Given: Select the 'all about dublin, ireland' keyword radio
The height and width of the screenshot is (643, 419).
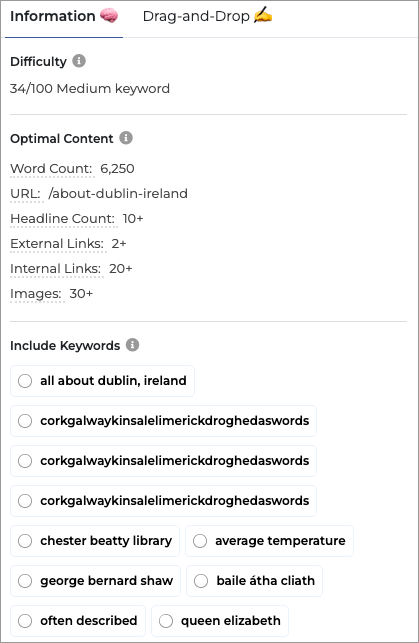Looking at the screenshot, I should [x=25, y=381].
